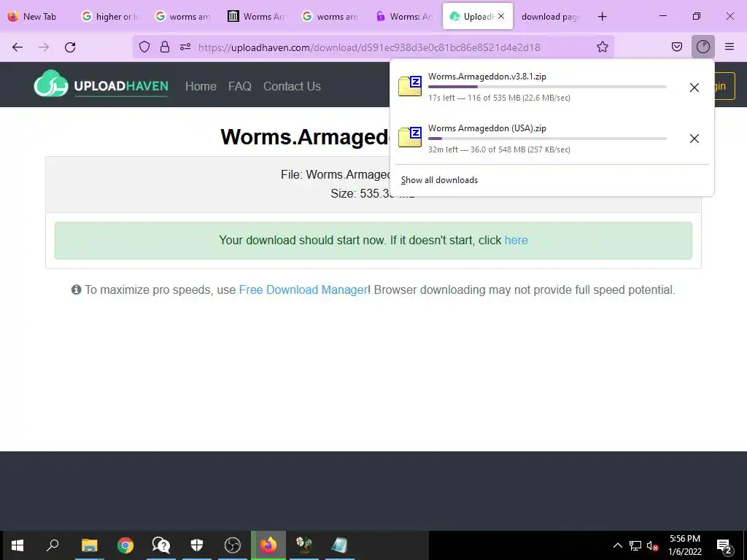The width and height of the screenshot is (747, 560).
Task: Click the Worms.Armageddon.v3.8.1.zip progress bar
Action: [547, 87]
